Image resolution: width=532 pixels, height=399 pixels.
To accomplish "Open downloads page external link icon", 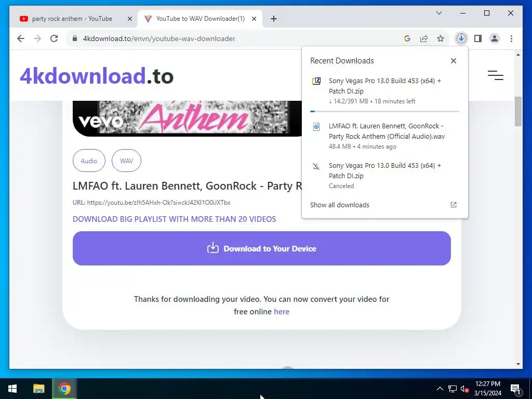I will (x=453, y=205).
